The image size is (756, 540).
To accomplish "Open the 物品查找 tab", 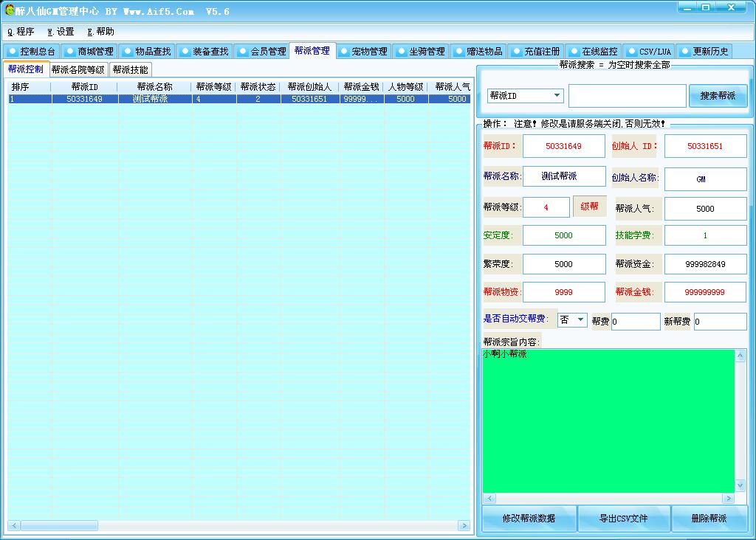I will click(x=146, y=52).
